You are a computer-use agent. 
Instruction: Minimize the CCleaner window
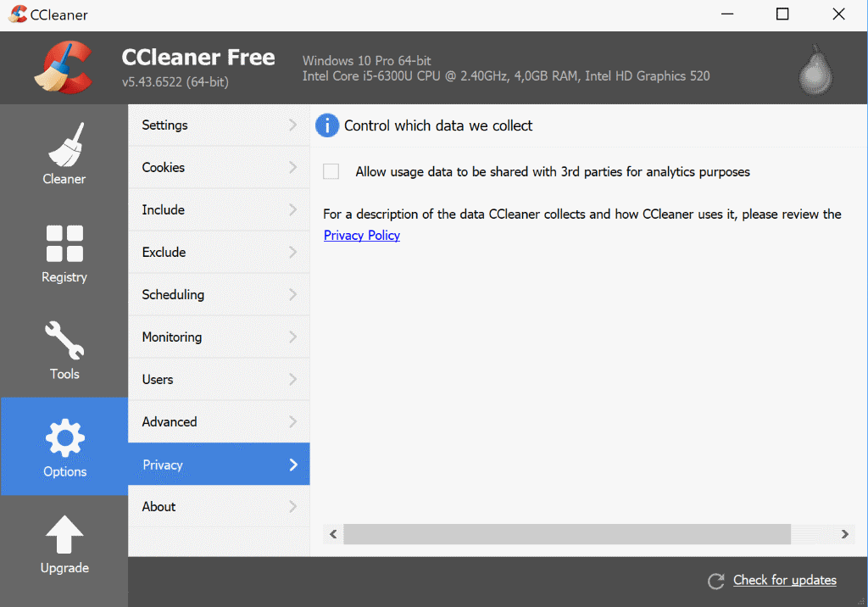click(x=727, y=14)
